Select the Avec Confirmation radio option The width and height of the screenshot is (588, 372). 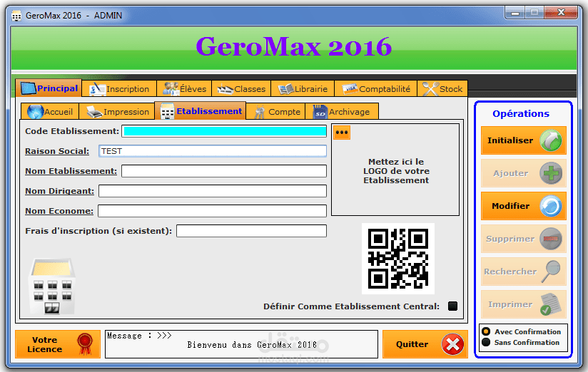point(486,331)
